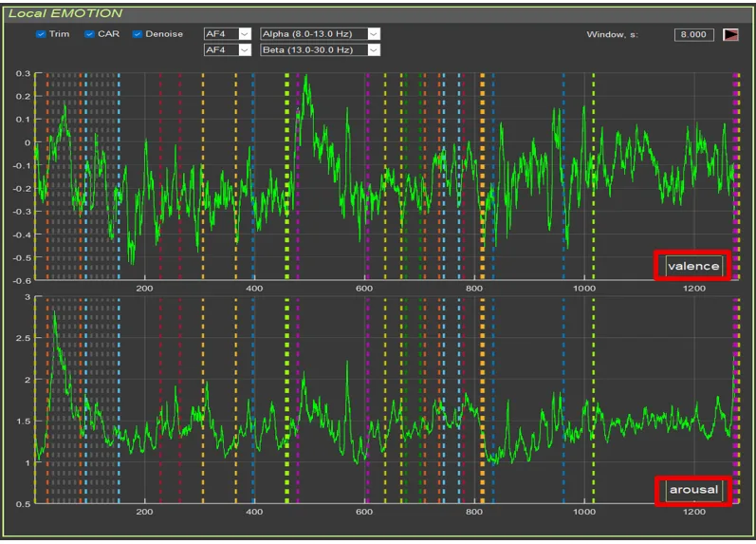Click the valence label button
Viewport: 756px width, 544px height.
[x=693, y=266]
